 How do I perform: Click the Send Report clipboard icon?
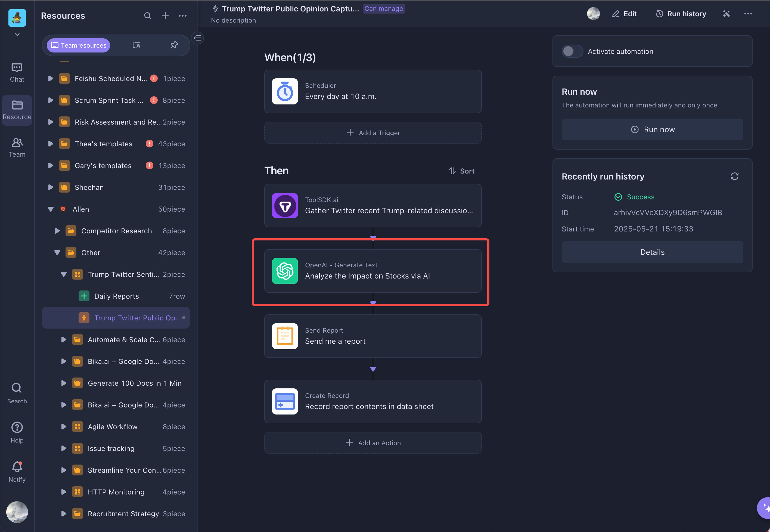tap(285, 336)
